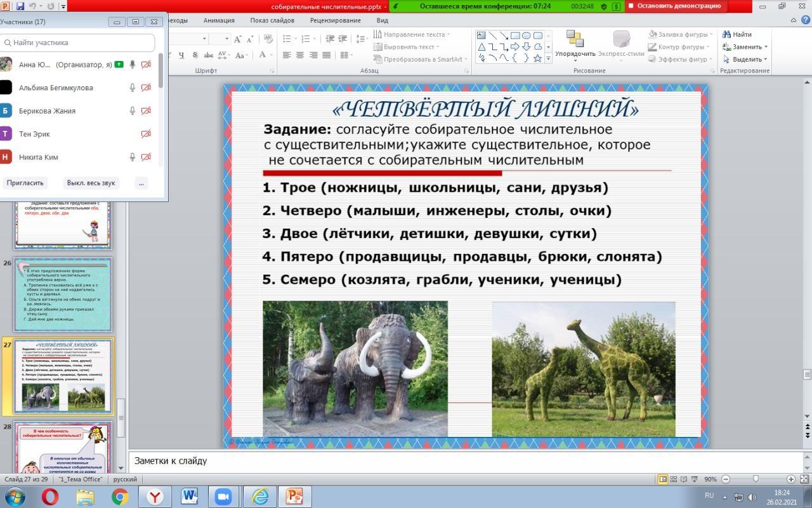Open the Анимация ribbon tab

(x=219, y=20)
